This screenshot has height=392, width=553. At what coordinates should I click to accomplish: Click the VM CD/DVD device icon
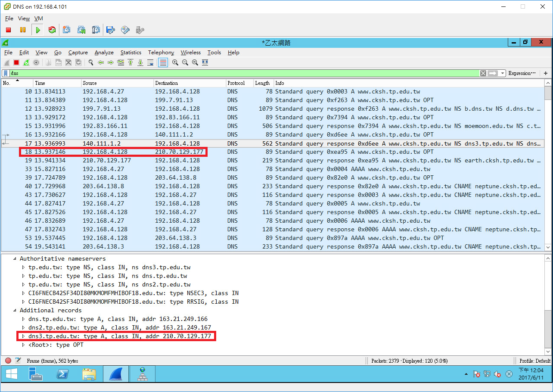tap(125, 30)
